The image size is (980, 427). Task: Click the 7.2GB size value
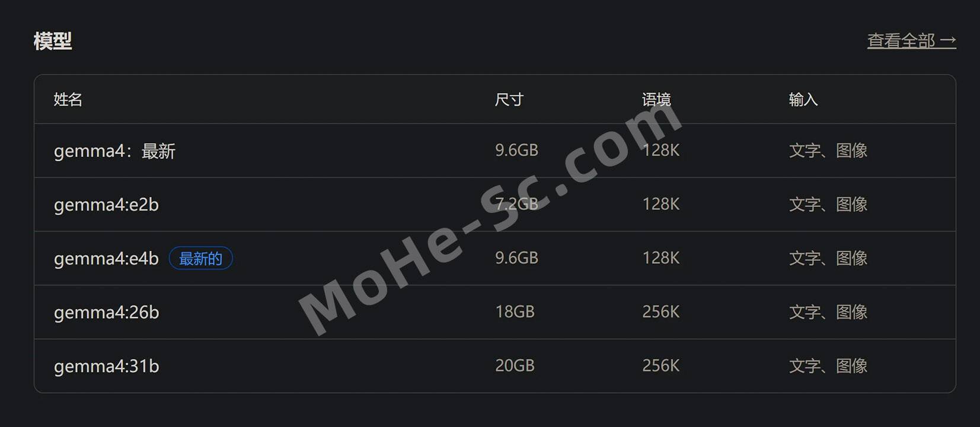click(x=516, y=205)
